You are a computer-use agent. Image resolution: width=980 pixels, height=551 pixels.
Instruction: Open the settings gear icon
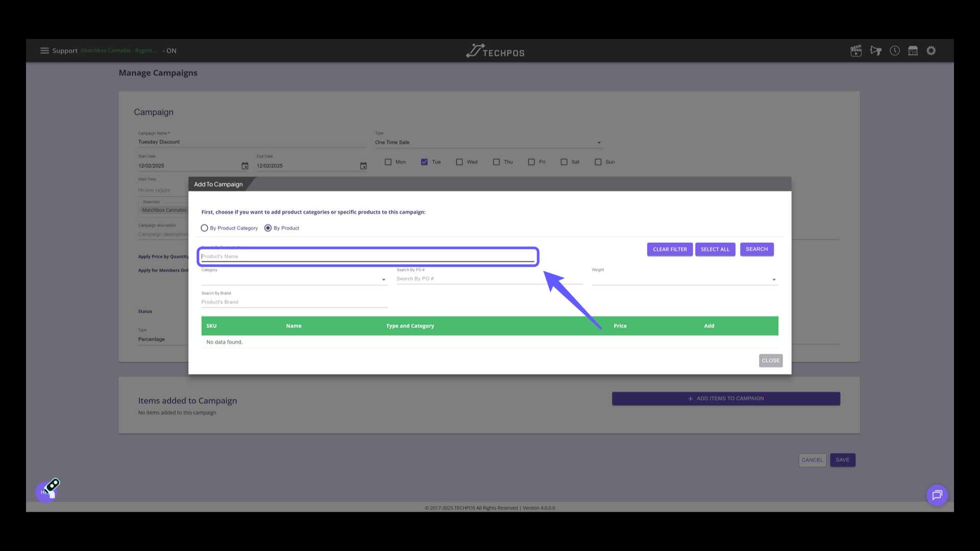point(932,51)
